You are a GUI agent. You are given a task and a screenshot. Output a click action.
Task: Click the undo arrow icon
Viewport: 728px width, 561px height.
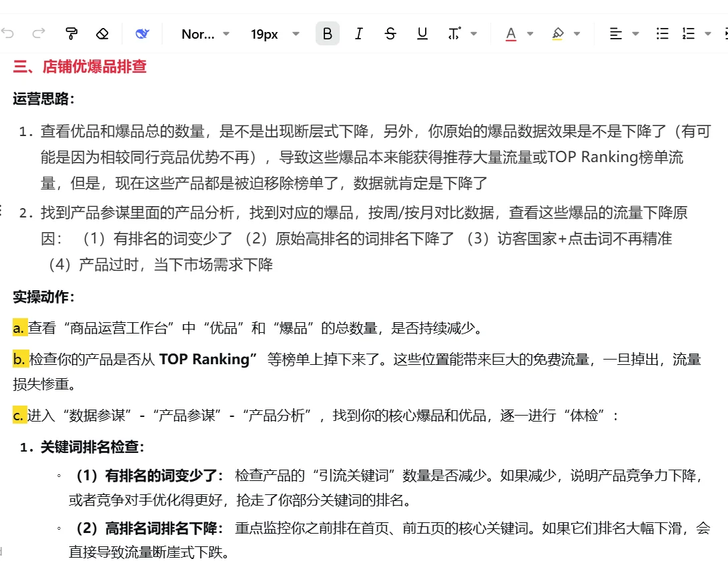tap(7, 33)
